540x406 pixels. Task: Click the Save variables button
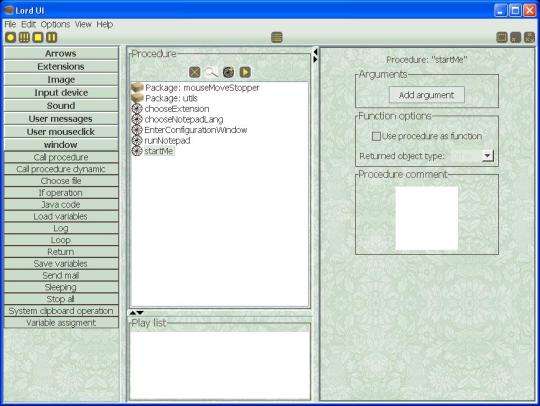61,264
